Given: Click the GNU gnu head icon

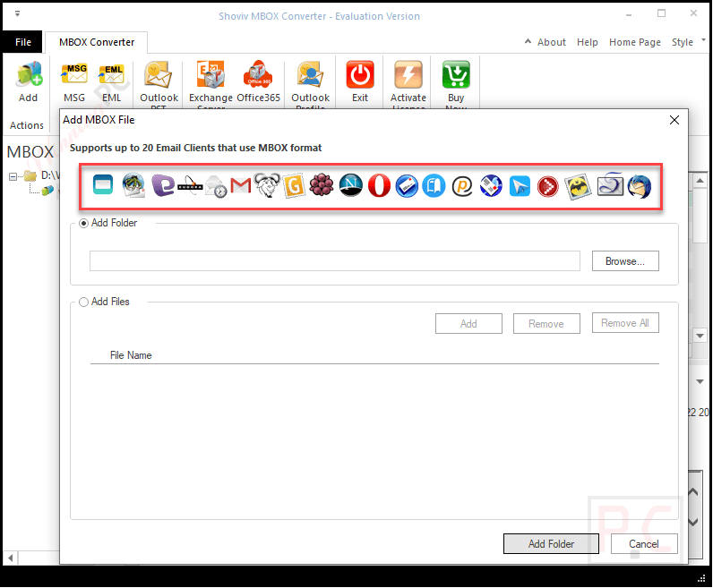Looking at the screenshot, I should [267, 185].
